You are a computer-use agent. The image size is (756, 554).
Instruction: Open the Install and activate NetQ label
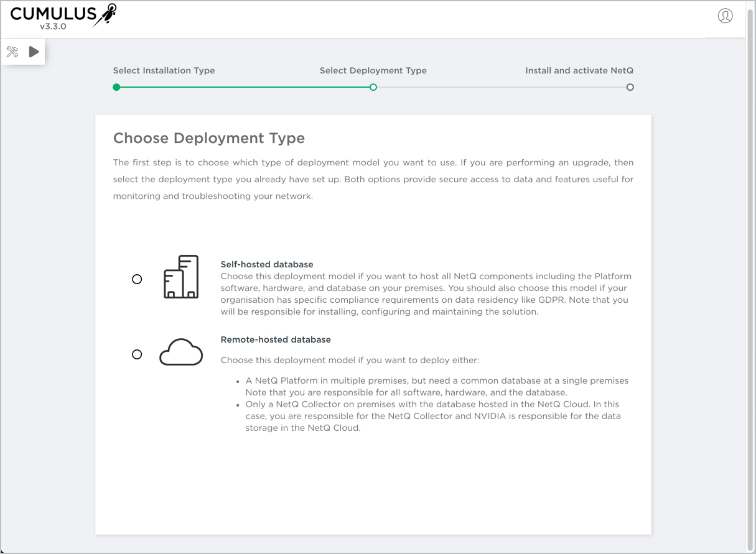pyautogui.click(x=579, y=71)
